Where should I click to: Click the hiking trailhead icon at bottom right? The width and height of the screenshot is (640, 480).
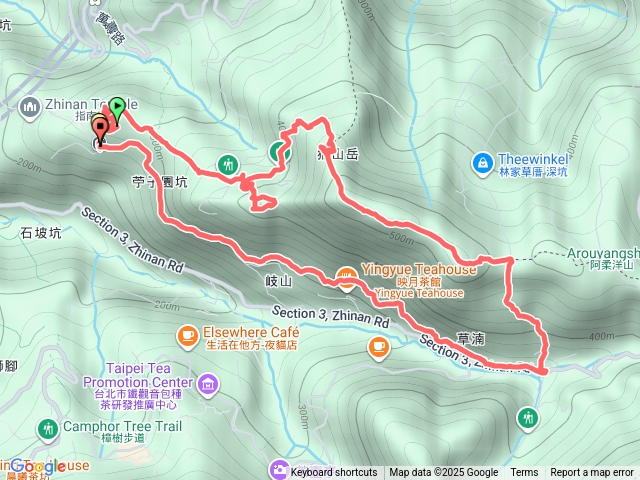click(528, 419)
